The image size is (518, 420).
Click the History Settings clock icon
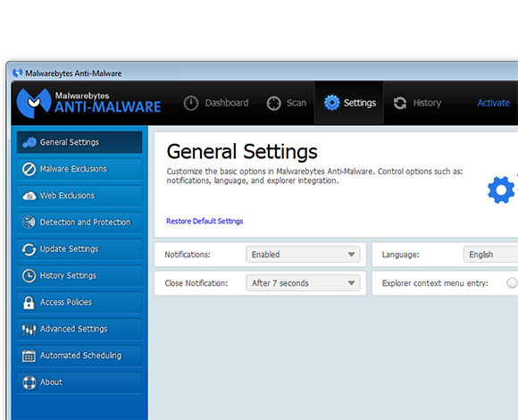click(x=29, y=275)
